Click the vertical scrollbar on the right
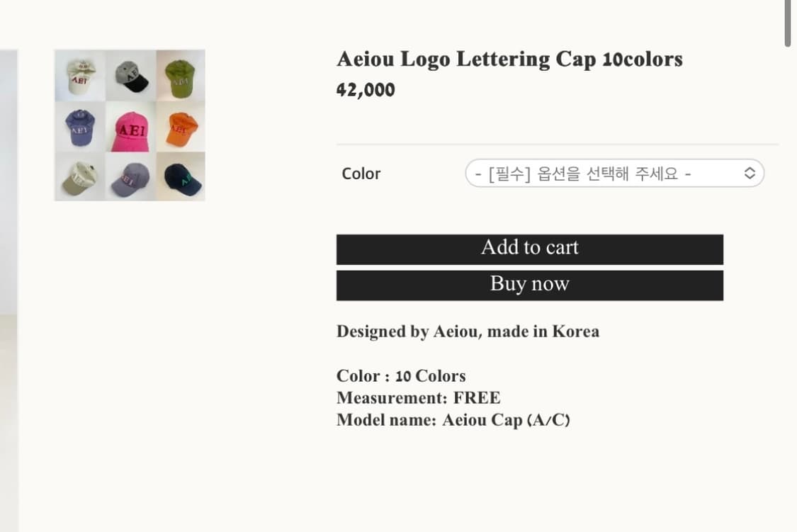 point(786,21)
